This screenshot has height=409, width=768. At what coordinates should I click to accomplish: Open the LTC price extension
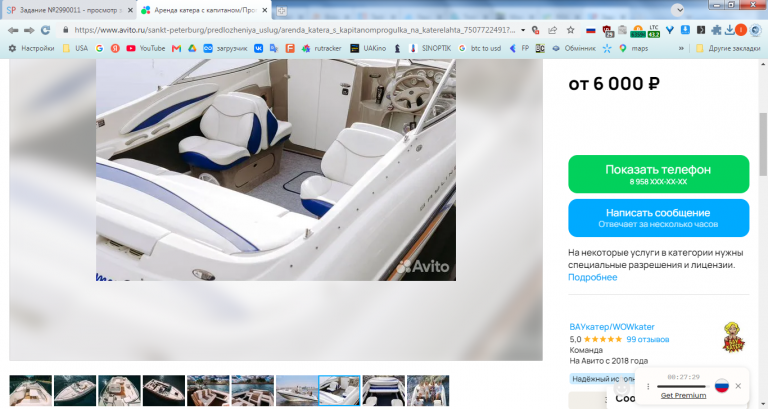tap(653, 30)
